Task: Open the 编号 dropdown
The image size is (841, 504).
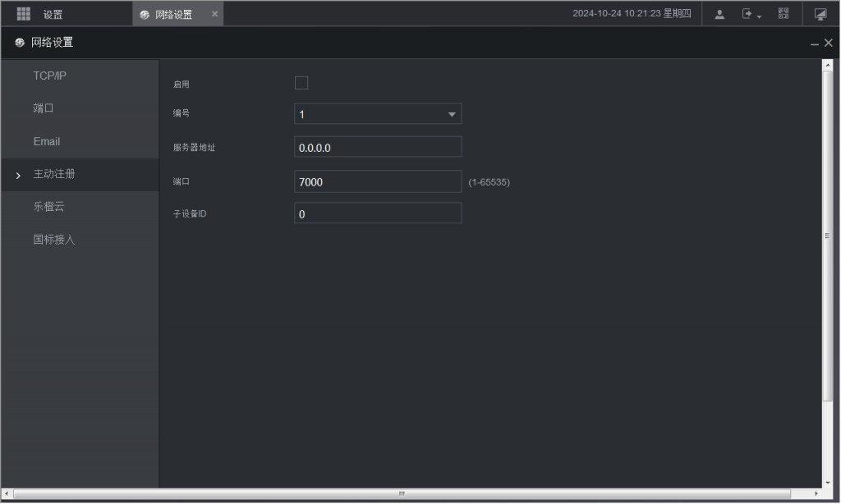Action: [x=378, y=114]
